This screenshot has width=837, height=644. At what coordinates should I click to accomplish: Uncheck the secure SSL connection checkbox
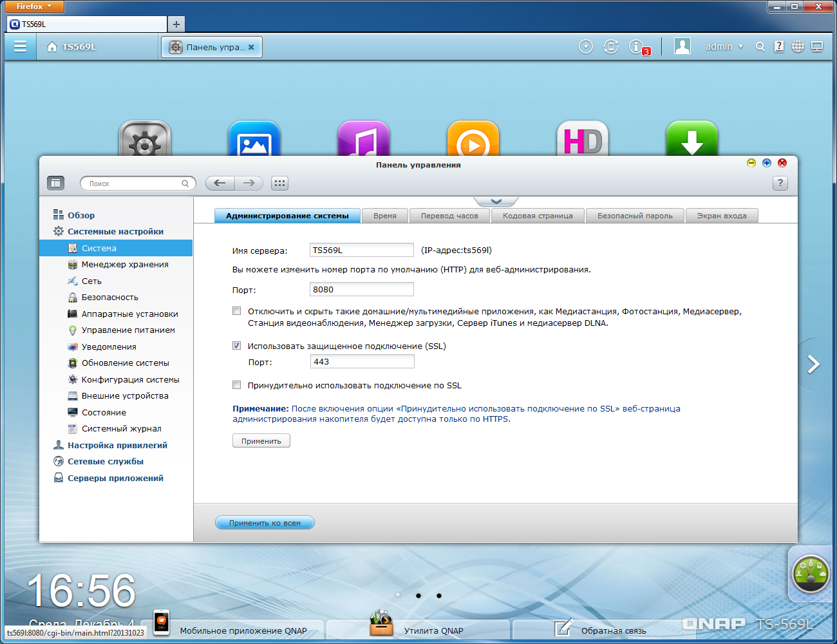click(x=237, y=346)
